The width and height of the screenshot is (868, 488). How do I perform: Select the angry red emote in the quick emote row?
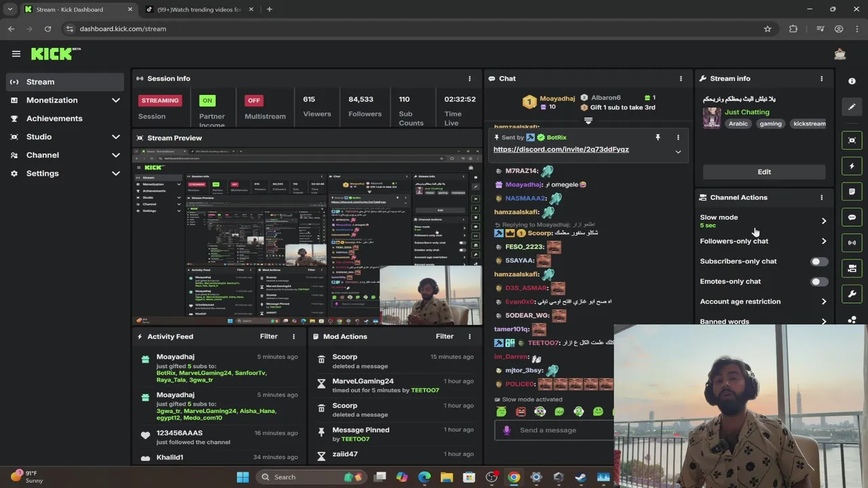click(521, 411)
